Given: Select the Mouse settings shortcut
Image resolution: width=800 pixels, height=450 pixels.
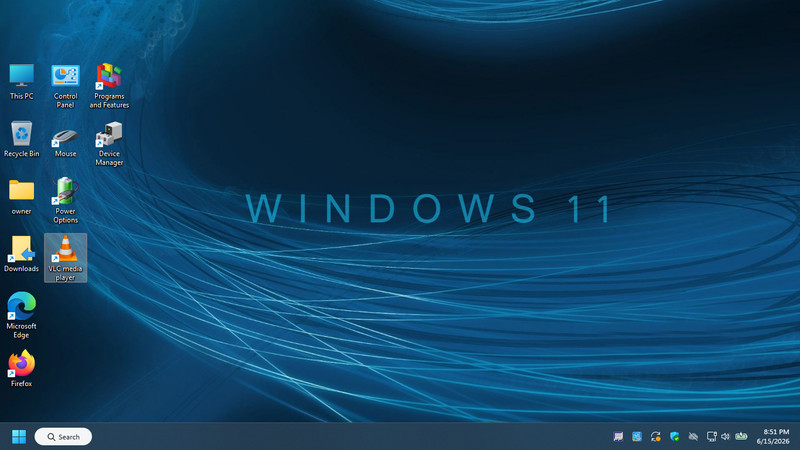Looking at the screenshot, I should tap(65, 142).
